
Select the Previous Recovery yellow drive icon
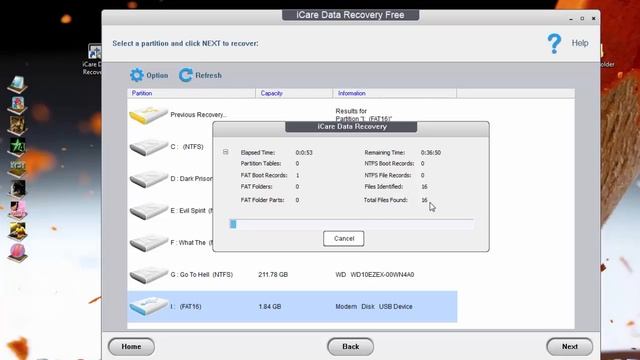[x=148, y=115]
